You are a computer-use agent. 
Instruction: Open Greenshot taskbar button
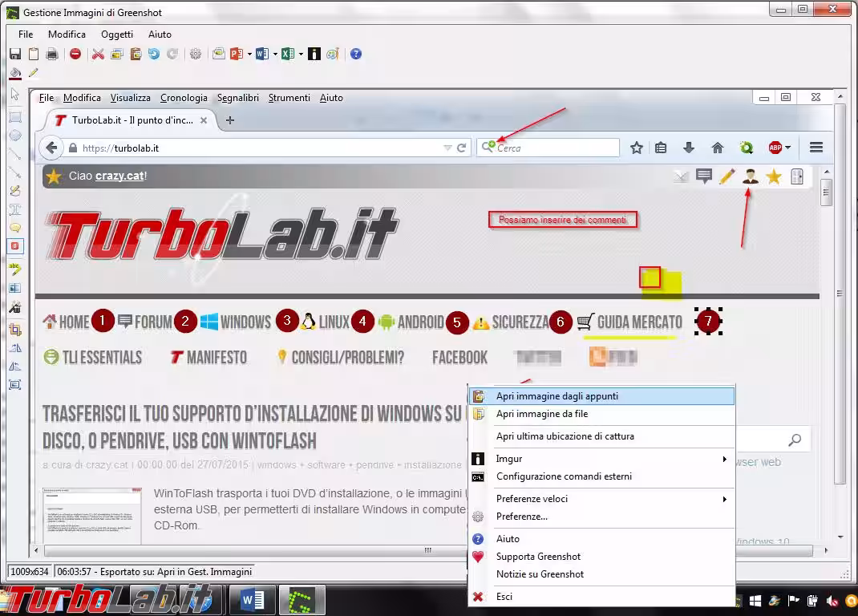(302, 601)
